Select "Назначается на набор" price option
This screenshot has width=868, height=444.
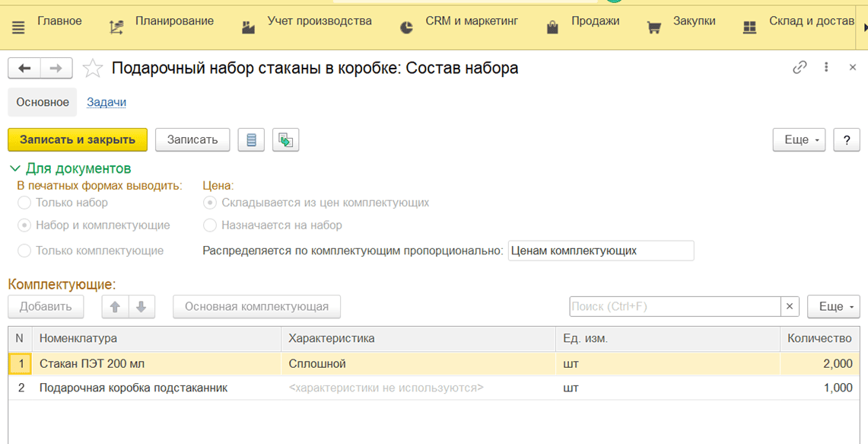click(x=210, y=225)
